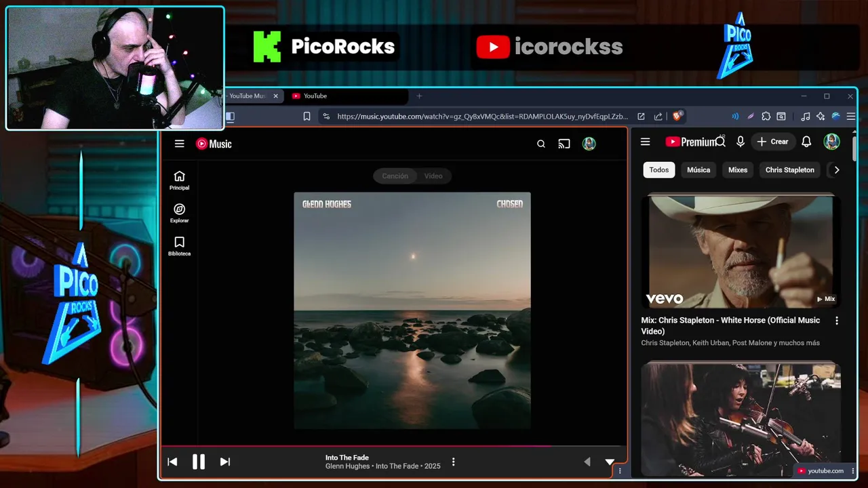The width and height of the screenshot is (868, 488).
Task: Toggle the browser sidebar panel icon
Action: point(230,117)
